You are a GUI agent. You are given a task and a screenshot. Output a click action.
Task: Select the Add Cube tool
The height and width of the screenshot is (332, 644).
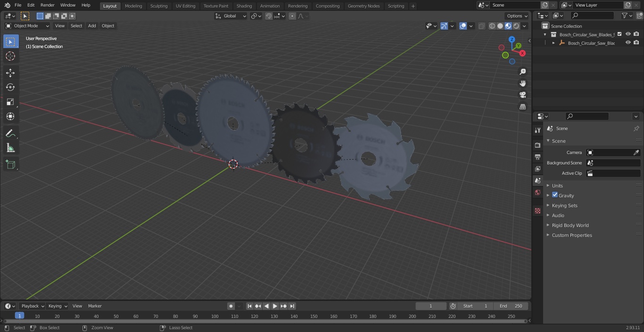[10, 164]
